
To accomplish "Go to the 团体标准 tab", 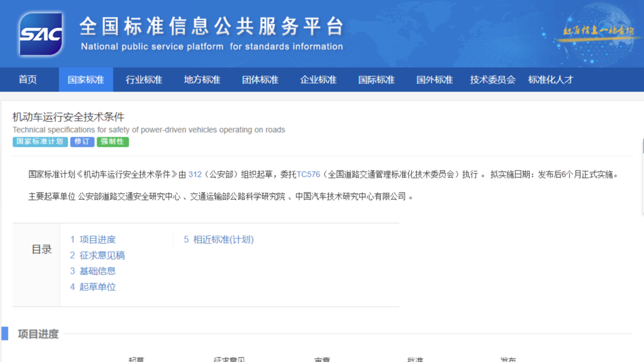I will (260, 80).
